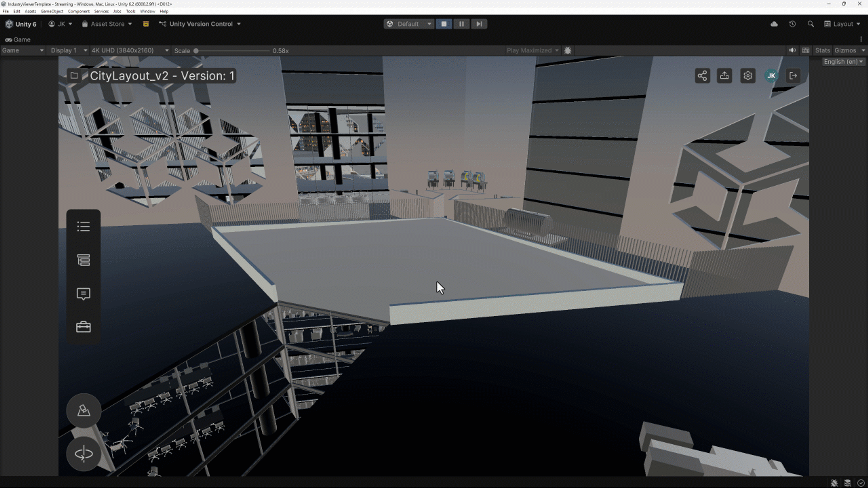The image size is (868, 488).
Task: Open Unity search magnifier
Action: point(811,24)
